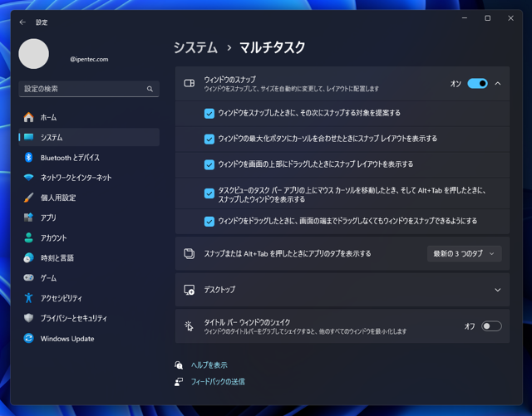Screen dimensions: 532x416
Task: Click the アプリ icon in sidebar
Action: [28, 218]
